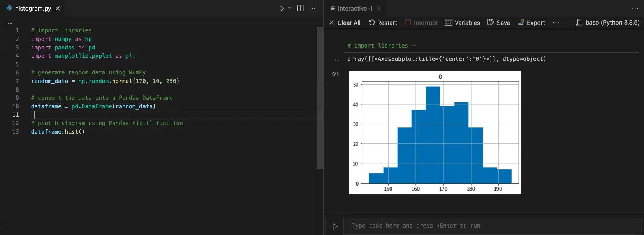Restart the Python kernel
Viewport: 644px width, 235px height.
coord(383,23)
